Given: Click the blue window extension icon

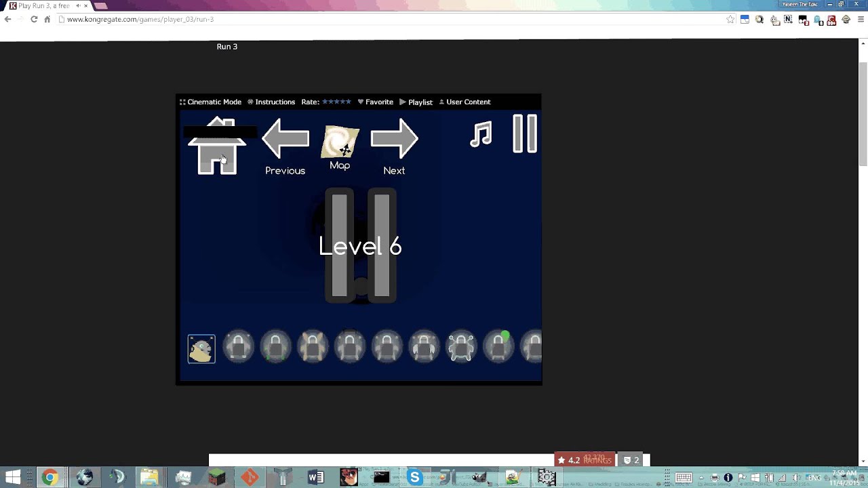Looking at the screenshot, I should (x=745, y=20).
